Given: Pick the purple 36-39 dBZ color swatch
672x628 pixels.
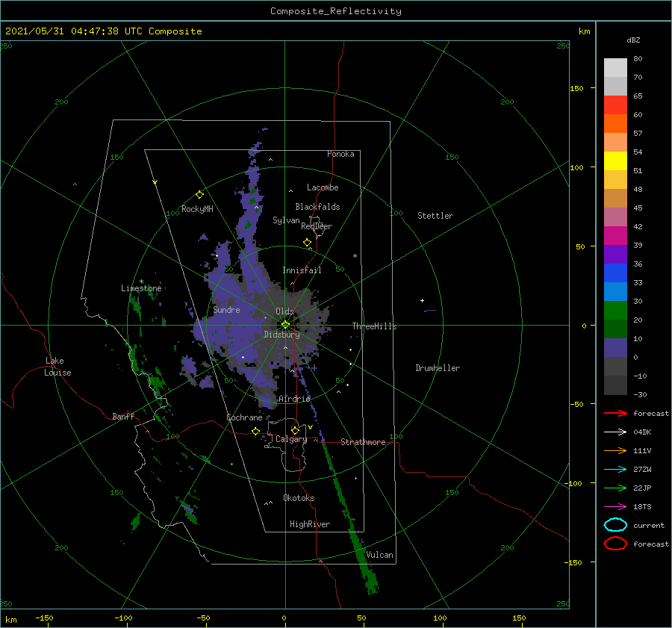Looking at the screenshot, I should click(x=615, y=254).
